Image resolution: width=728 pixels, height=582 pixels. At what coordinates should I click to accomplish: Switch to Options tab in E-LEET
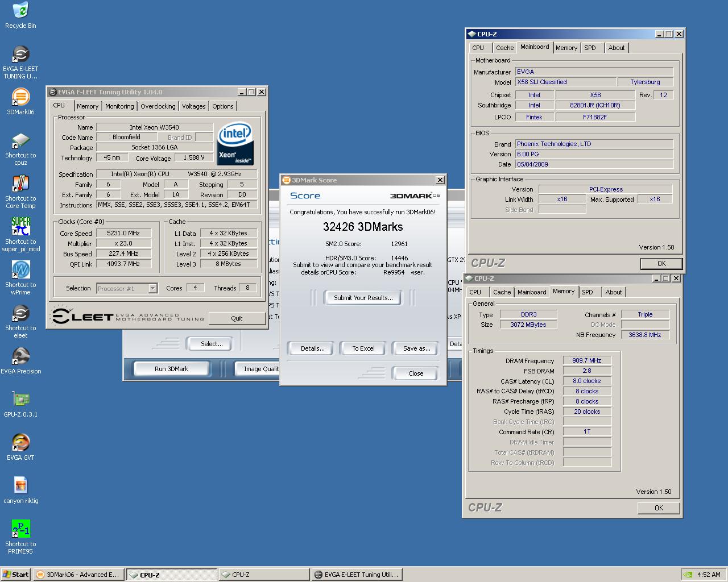point(223,106)
